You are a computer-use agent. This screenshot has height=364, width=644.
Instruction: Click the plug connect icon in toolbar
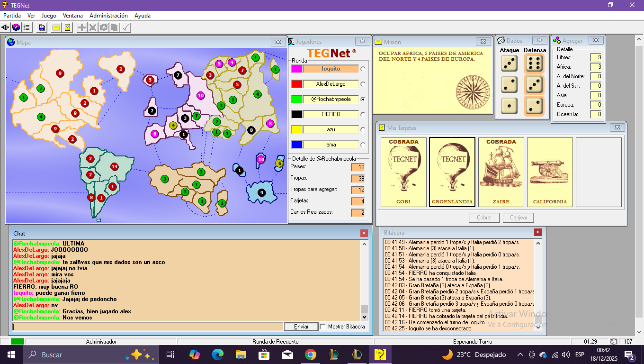click(6, 27)
